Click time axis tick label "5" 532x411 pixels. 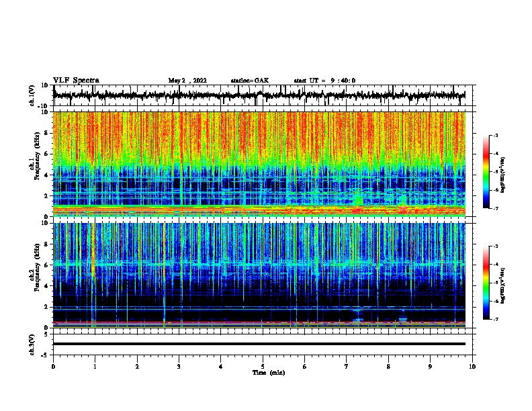[263, 367]
